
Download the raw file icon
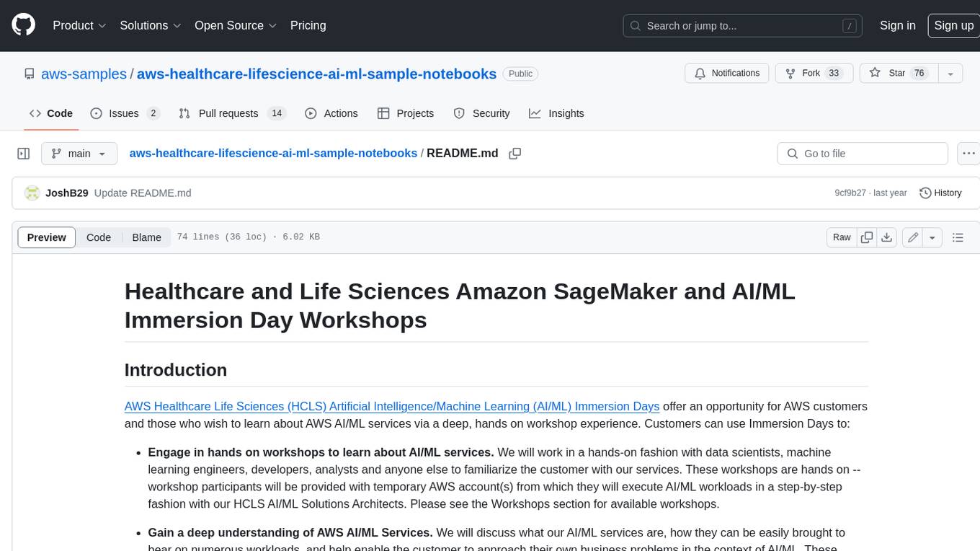click(x=887, y=237)
